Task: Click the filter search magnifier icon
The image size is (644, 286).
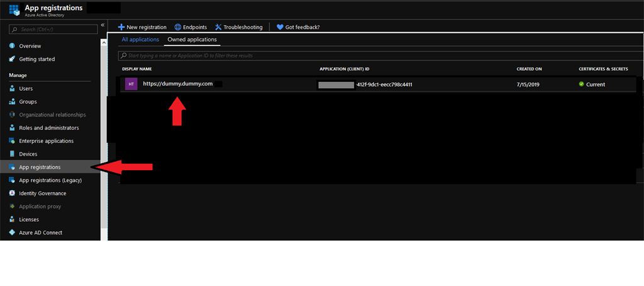Action: coord(123,55)
